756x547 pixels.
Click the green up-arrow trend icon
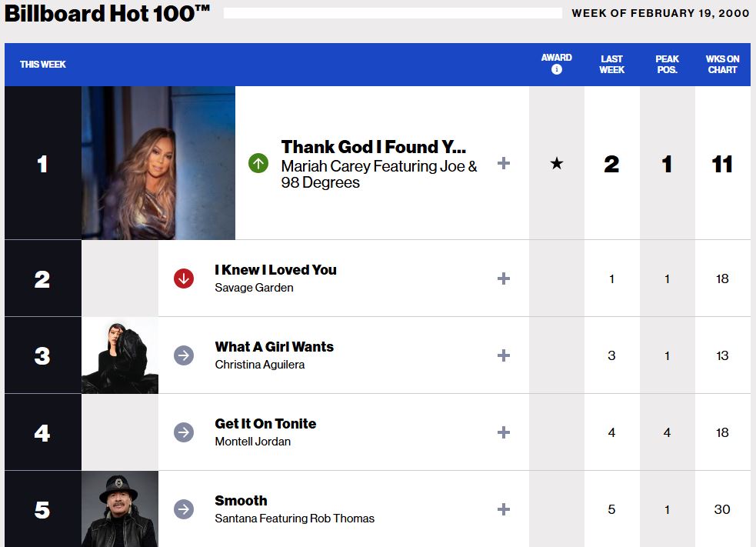258,163
